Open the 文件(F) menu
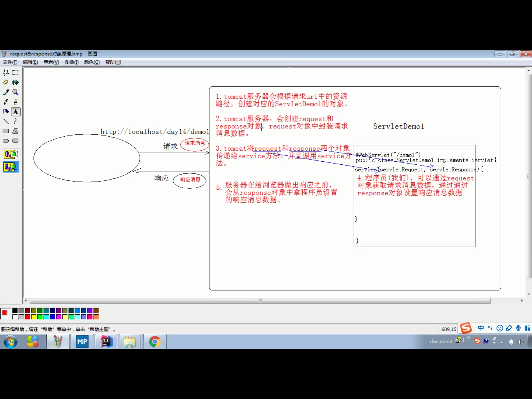Screen dimensions: 532x399 pyautogui.click(x=10, y=62)
